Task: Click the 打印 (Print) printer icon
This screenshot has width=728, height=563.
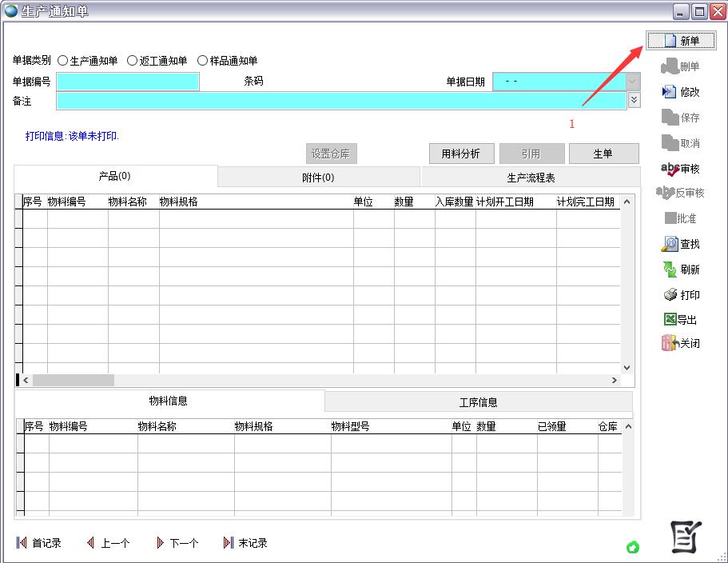Action: click(670, 295)
